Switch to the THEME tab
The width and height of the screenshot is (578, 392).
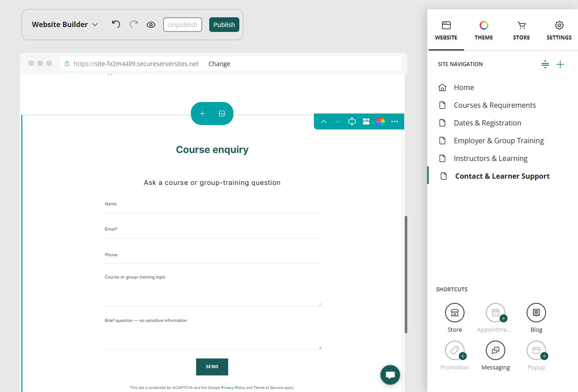coord(484,30)
